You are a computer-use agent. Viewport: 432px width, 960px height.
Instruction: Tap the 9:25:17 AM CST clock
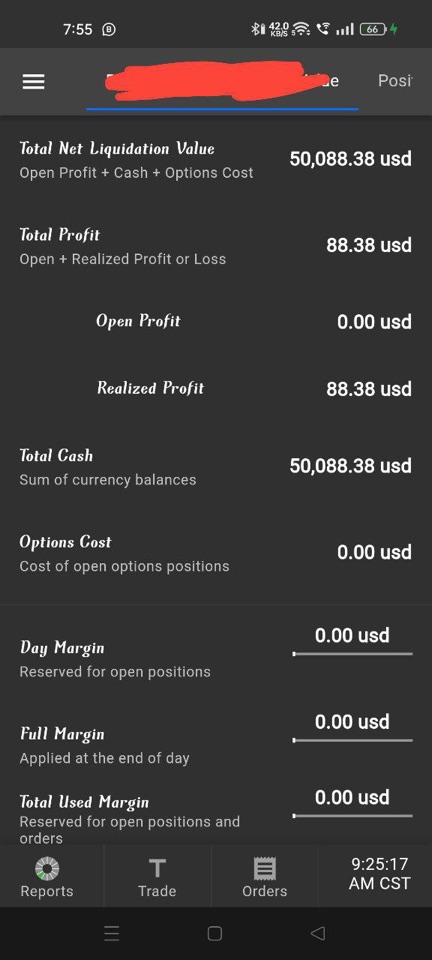click(x=379, y=874)
